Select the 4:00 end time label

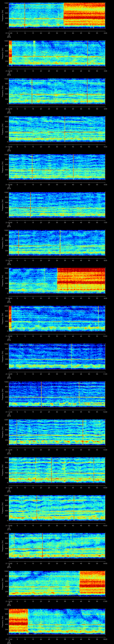105,109
